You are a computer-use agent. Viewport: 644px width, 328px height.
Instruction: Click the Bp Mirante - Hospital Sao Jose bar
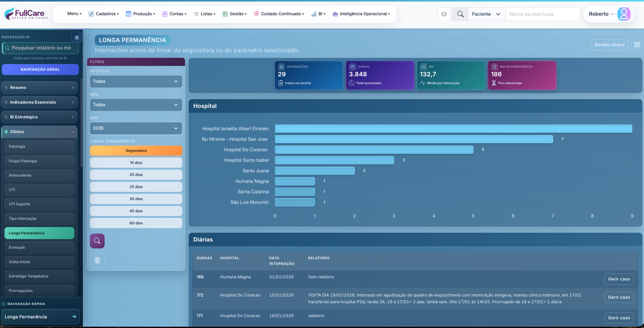pyautogui.click(x=414, y=139)
